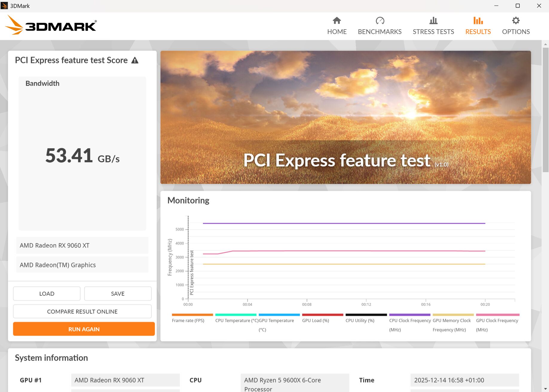Toggle the CPU Temperature legend swatch
Screen dimensions: 549x392
point(235,315)
